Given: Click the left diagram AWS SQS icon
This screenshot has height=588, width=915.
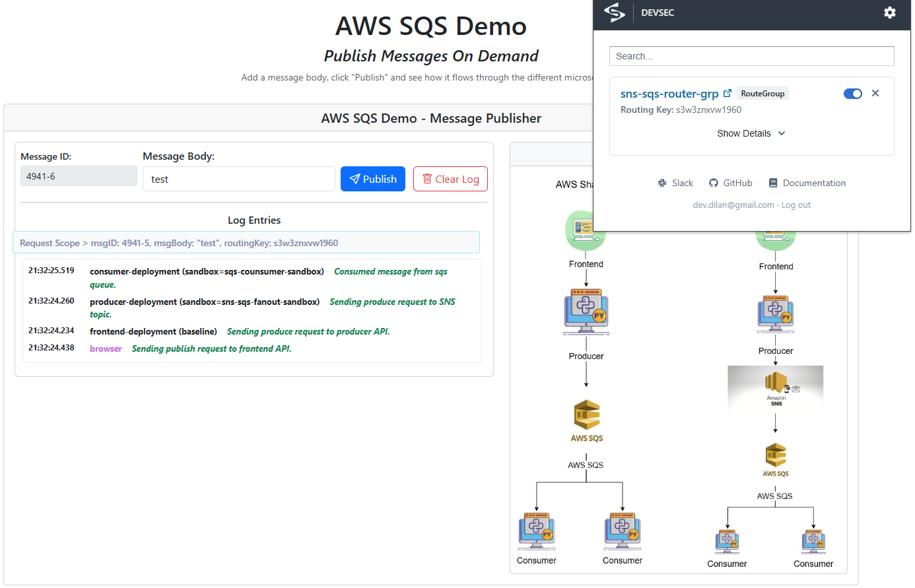Looking at the screenshot, I should click(587, 421).
